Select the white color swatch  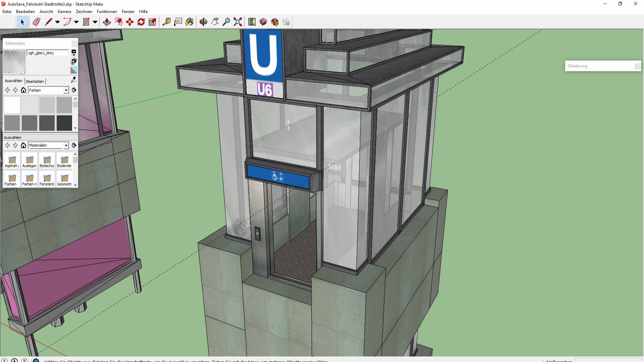[12, 105]
